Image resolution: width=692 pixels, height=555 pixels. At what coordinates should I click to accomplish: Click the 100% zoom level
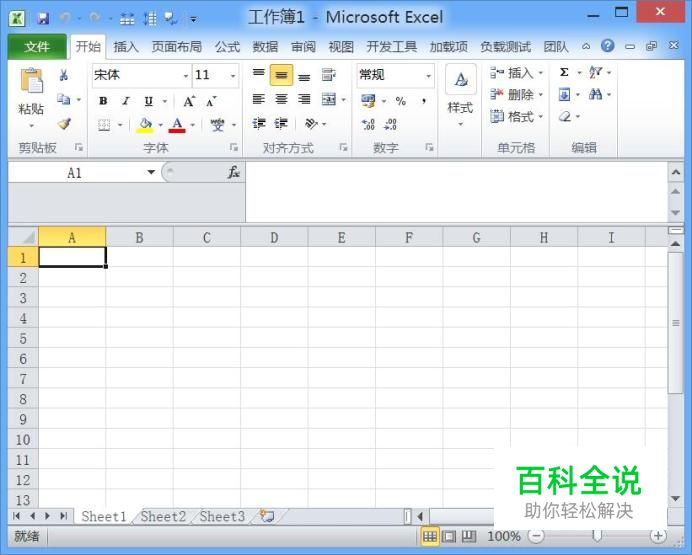pos(504,536)
